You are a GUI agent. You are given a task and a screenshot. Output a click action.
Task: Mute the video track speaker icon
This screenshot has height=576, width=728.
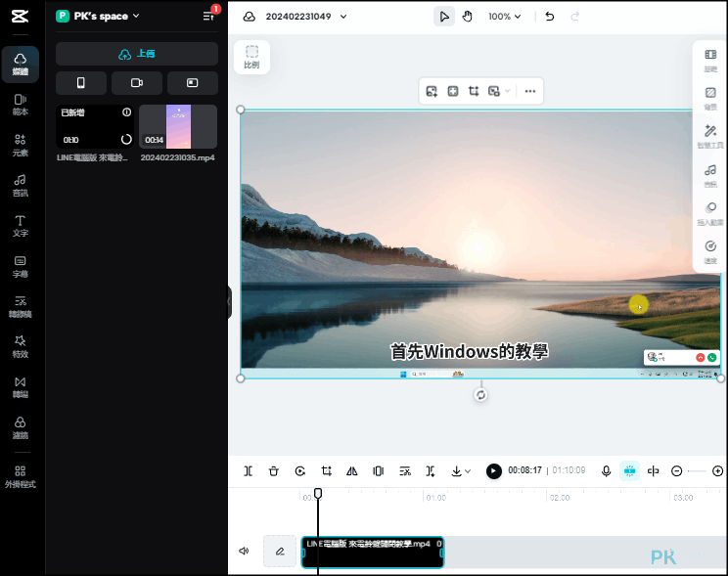(x=244, y=551)
